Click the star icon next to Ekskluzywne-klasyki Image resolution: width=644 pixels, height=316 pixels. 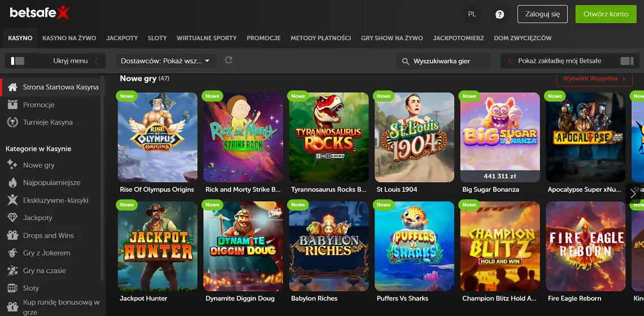pos(12,200)
